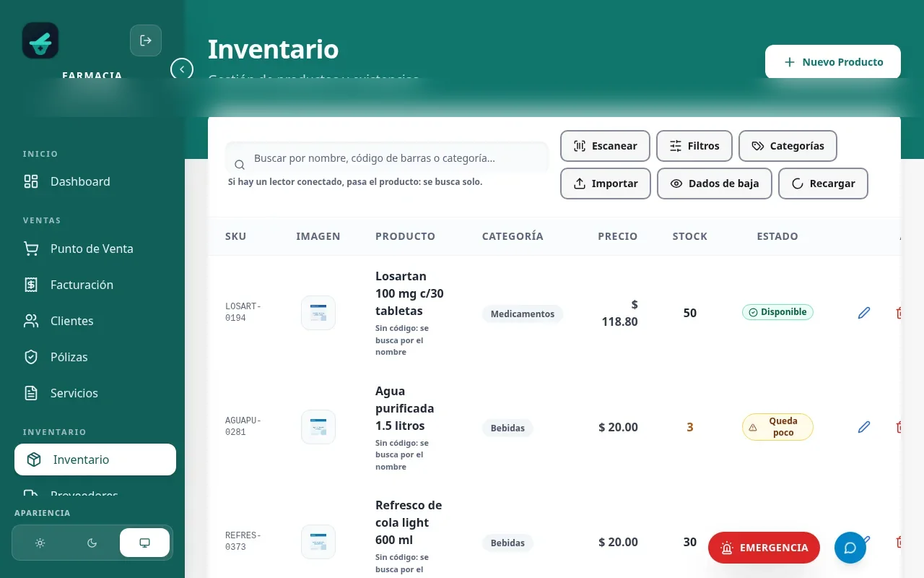
Task: Delete the Refresco de cola trash icon
Action: pos(899,542)
